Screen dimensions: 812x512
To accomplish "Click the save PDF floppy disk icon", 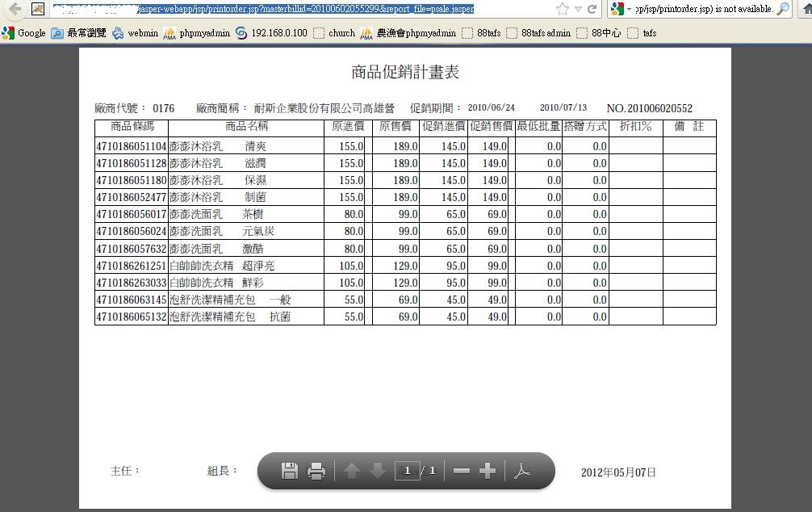I will point(290,471).
